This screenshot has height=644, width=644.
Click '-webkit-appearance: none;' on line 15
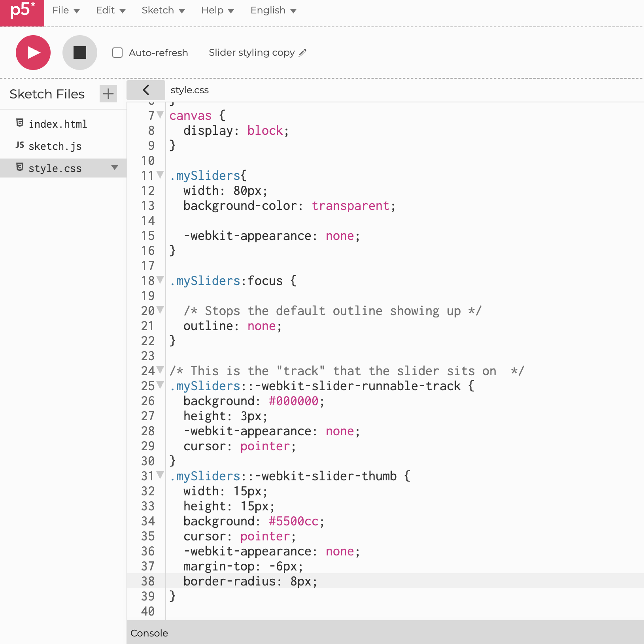pyautogui.click(x=272, y=236)
